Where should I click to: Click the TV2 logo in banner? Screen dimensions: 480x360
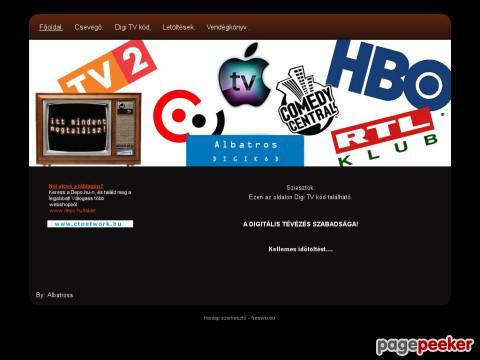[x=107, y=68]
